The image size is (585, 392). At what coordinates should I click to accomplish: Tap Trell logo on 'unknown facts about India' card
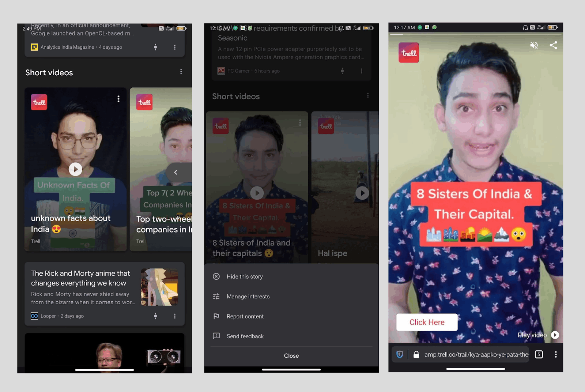pyautogui.click(x=39, y=102)
